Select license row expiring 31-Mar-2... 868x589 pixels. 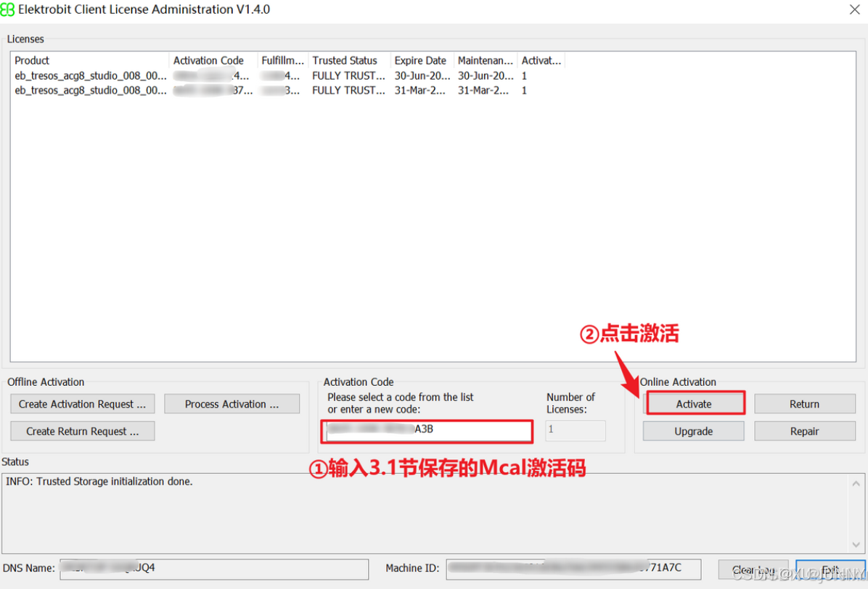tap(288, 90)
